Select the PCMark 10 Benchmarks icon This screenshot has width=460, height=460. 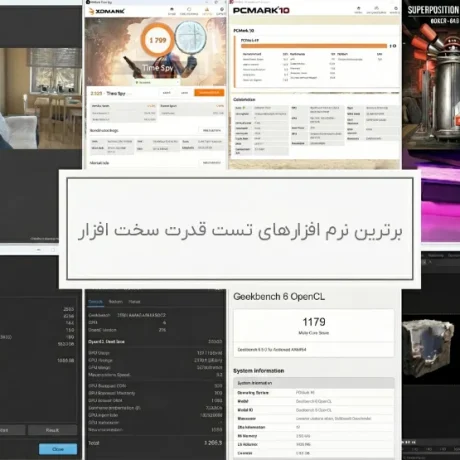[x=376, y=10]
